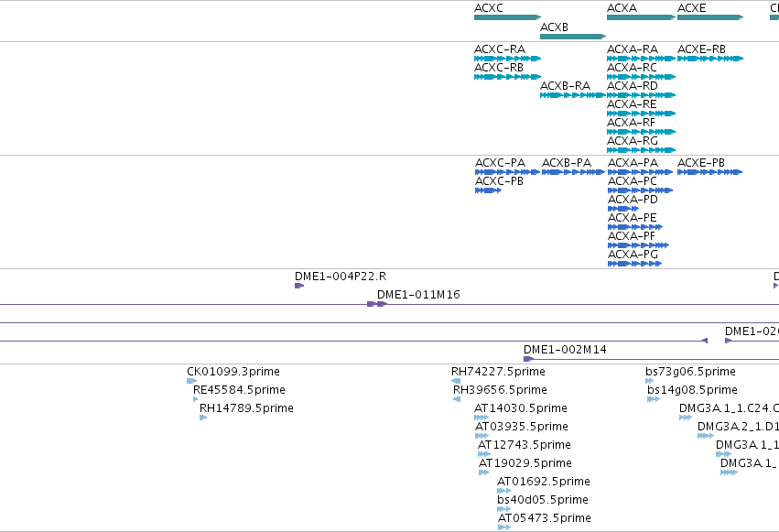Open transcript ACXA-RE

[641, 114]
